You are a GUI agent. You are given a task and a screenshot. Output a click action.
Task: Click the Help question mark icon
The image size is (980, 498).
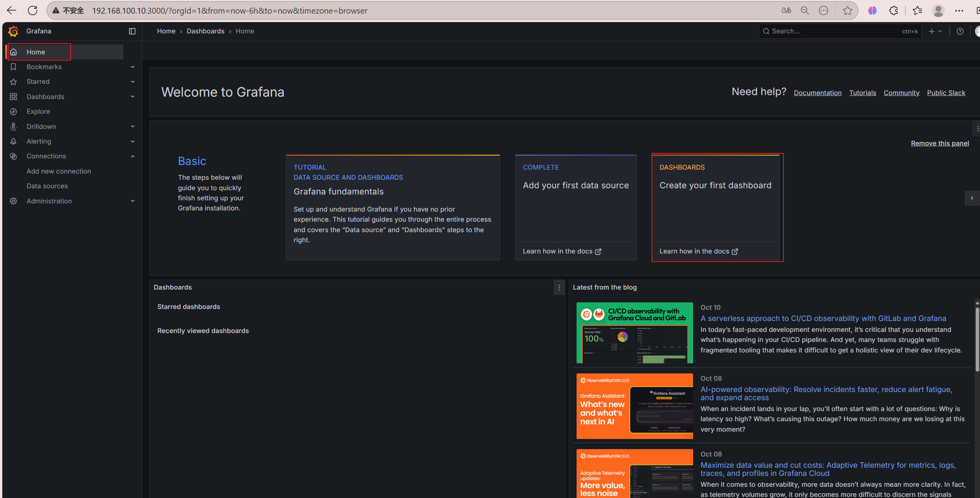pyautogui.click(x=960, y=31)
